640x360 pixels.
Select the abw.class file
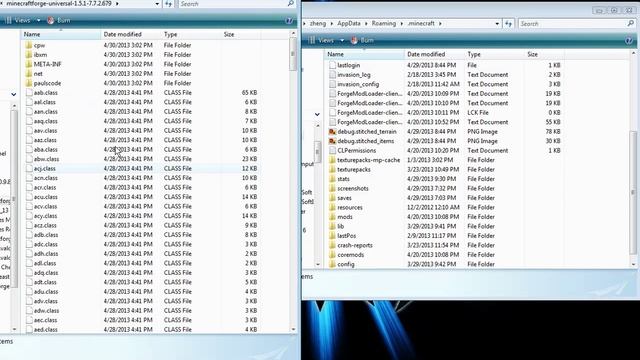tap(46, 159)
